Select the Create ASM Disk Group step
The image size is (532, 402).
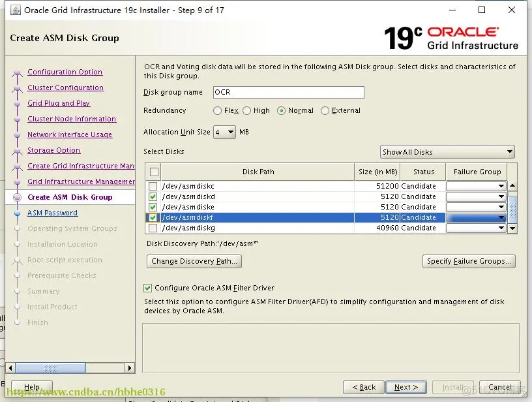click(x=70, y=197)
